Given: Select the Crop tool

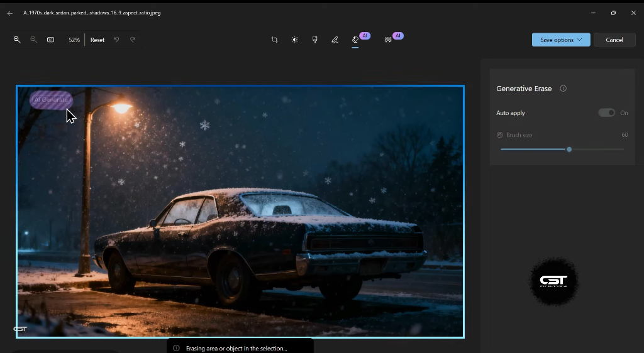Looking at the screenshot, I should coord(274,40).
